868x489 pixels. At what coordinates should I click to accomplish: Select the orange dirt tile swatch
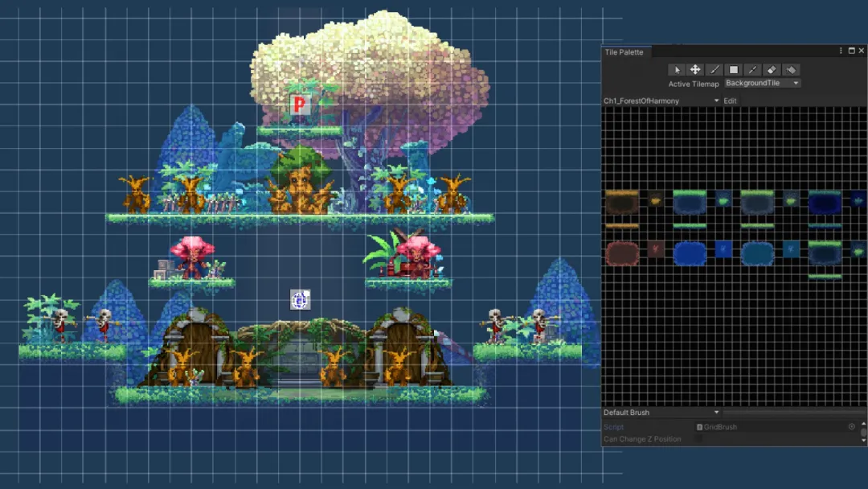[x=623, y=203]
